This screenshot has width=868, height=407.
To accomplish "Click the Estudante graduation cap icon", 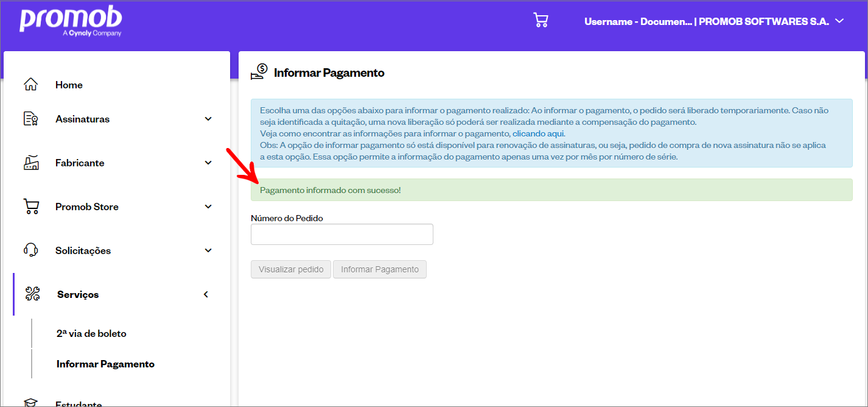I will click(x=30, y=403).
